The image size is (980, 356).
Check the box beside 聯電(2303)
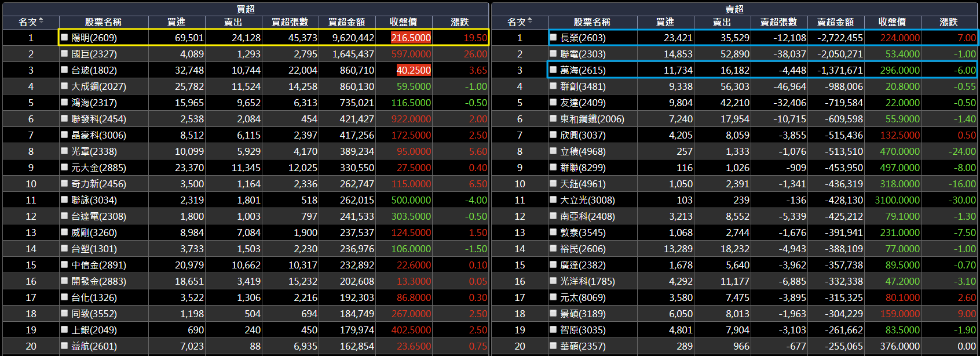coord(554,53)
